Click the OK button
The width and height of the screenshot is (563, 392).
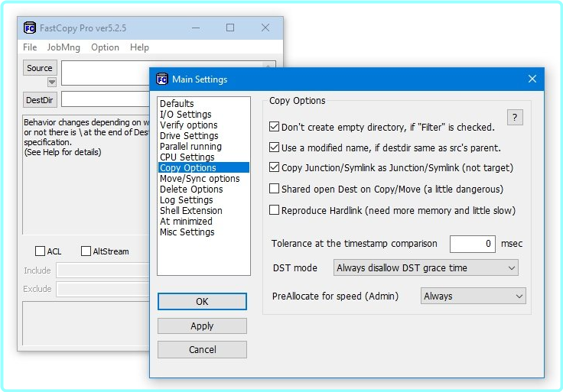click(202, 302)
